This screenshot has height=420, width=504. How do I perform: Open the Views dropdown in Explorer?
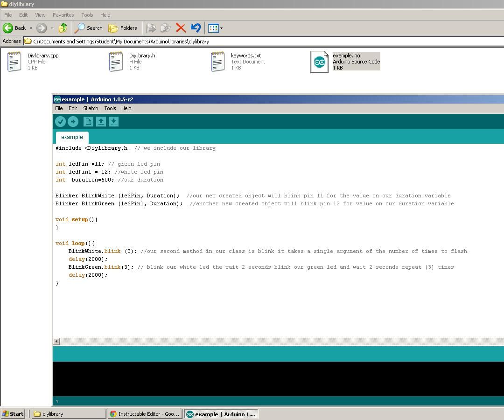(x=214, y=28)
